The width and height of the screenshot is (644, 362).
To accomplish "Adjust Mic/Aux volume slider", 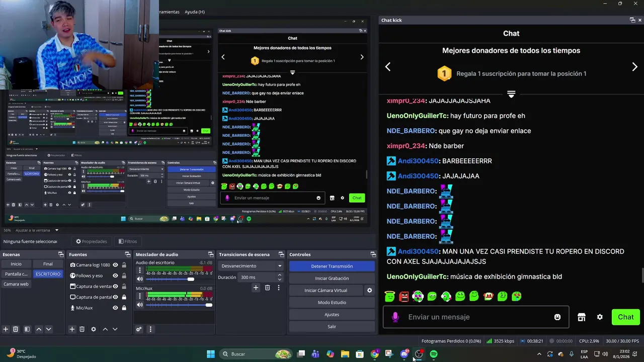I will tap(208, 305).
